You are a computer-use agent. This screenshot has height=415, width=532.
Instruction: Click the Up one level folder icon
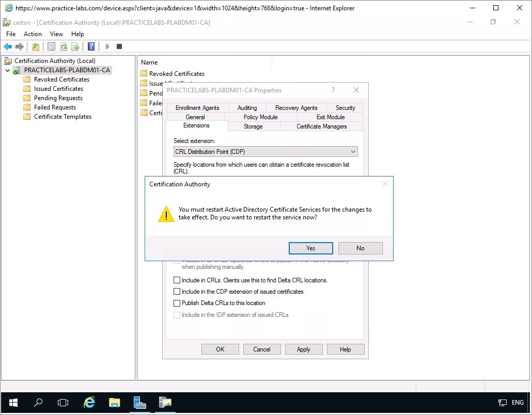pyautogui.click(x=36, y=46)
